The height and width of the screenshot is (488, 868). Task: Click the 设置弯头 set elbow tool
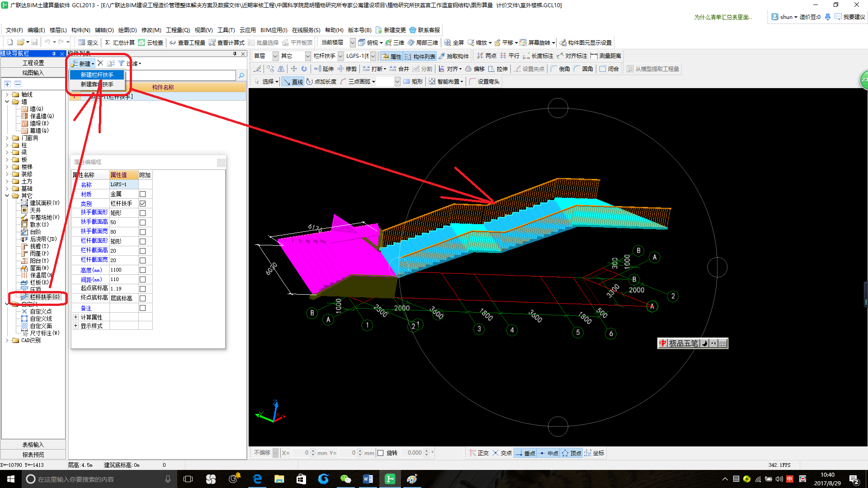[484, 82]
